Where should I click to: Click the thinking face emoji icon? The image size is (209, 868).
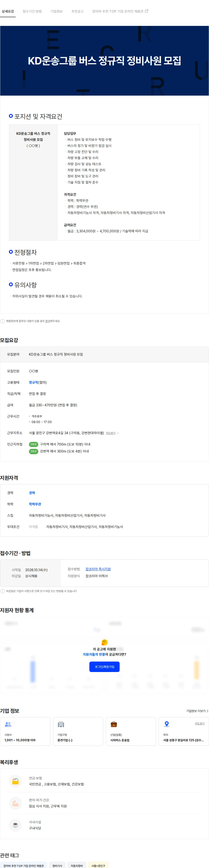click(104, 642)
